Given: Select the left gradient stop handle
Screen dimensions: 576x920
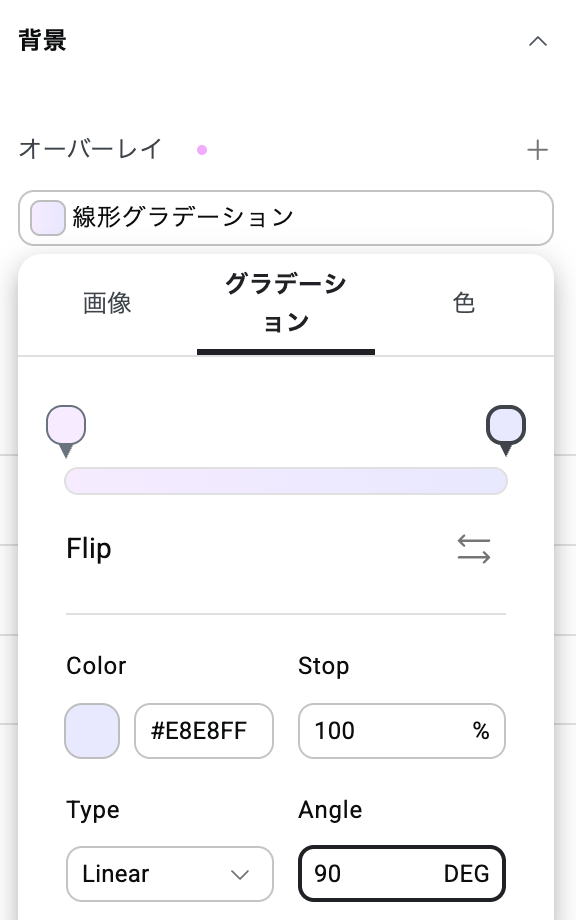Looking at the screenshot, I should [66, 423].
